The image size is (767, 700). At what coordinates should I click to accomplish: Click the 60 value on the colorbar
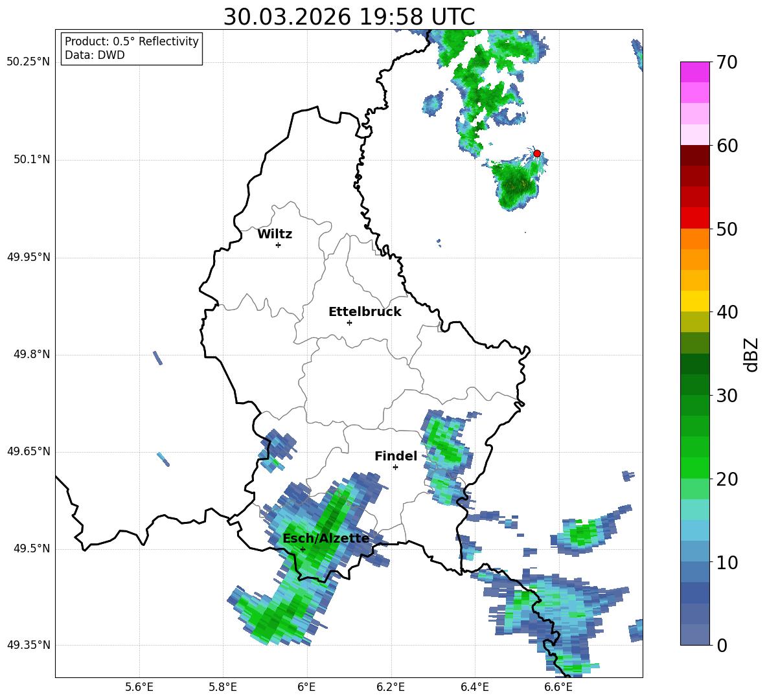point(727,146)
